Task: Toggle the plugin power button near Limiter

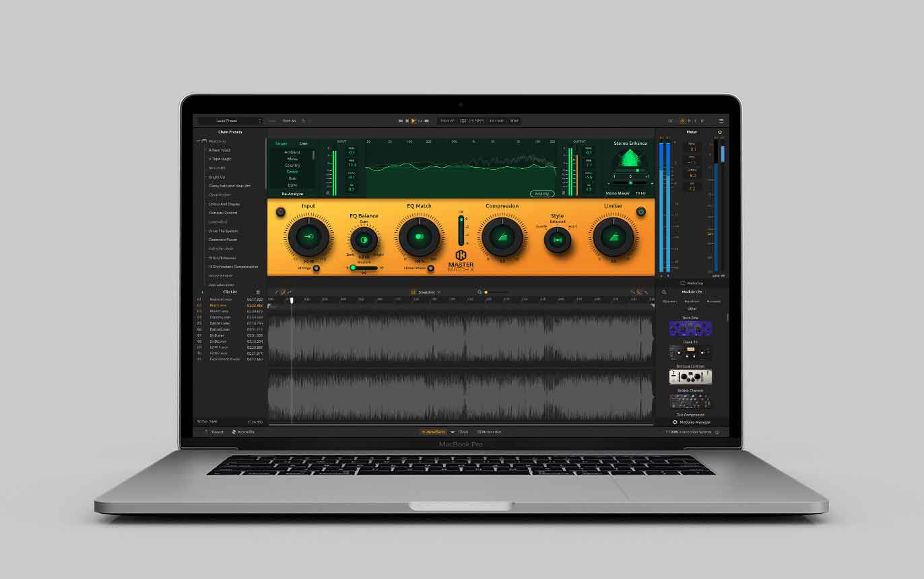Action: point(640,211)
